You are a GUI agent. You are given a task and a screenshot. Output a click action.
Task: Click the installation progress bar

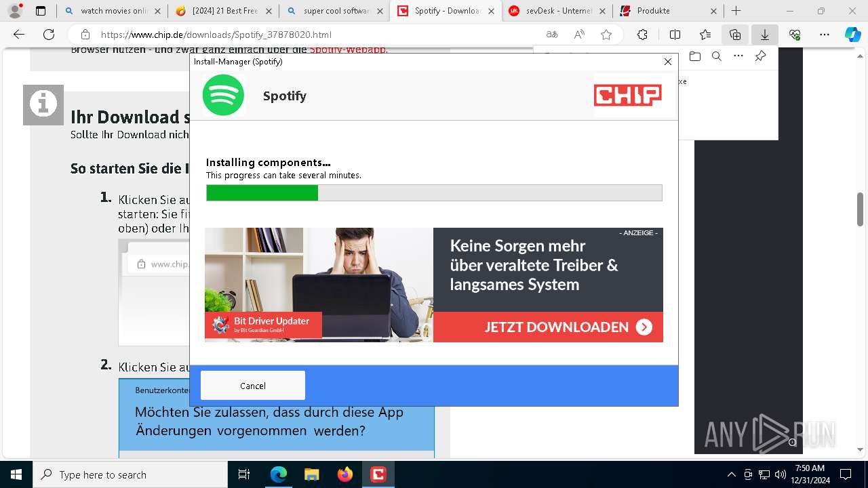coord(434,193)
